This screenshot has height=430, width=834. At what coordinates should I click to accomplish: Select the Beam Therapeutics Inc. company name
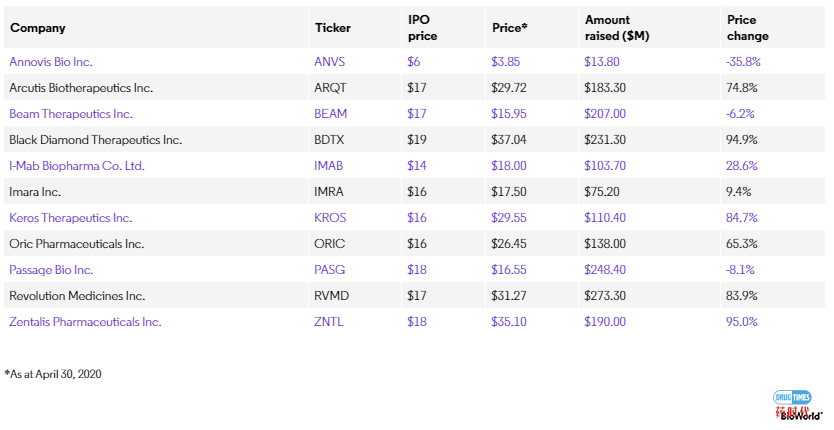[x=71, y=114]
